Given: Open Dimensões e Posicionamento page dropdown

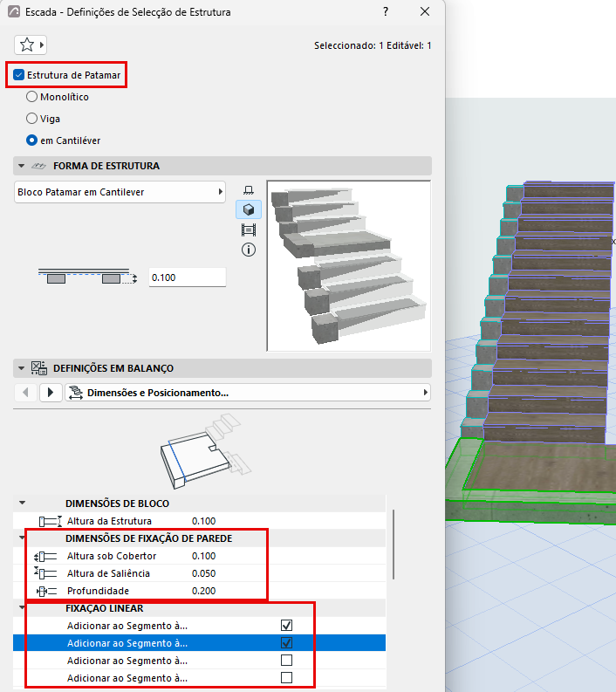Looking at the screenshot, I should [248, 393].
